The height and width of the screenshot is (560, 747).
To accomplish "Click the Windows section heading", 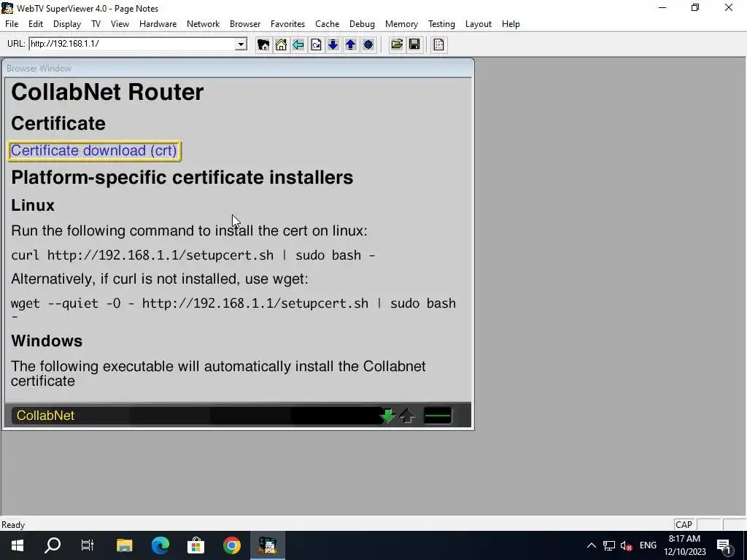I will click(47, 341).
